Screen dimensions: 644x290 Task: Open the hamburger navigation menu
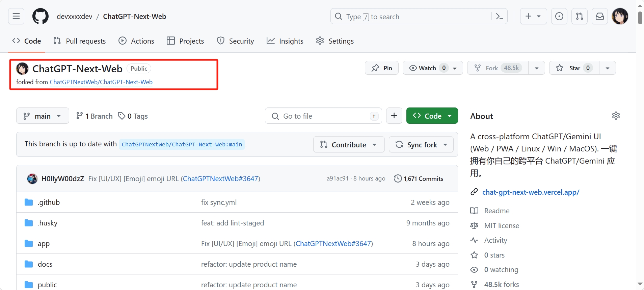[x=16, y=16]
